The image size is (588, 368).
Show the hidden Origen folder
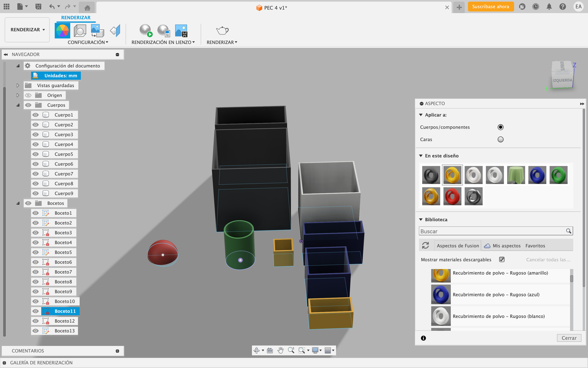click(x=28, y=95)
